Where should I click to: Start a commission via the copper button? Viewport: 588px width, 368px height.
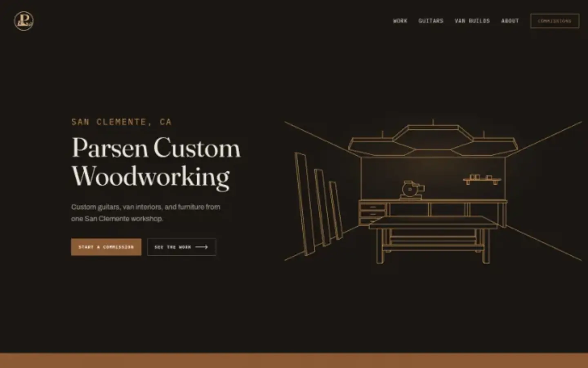106,247
